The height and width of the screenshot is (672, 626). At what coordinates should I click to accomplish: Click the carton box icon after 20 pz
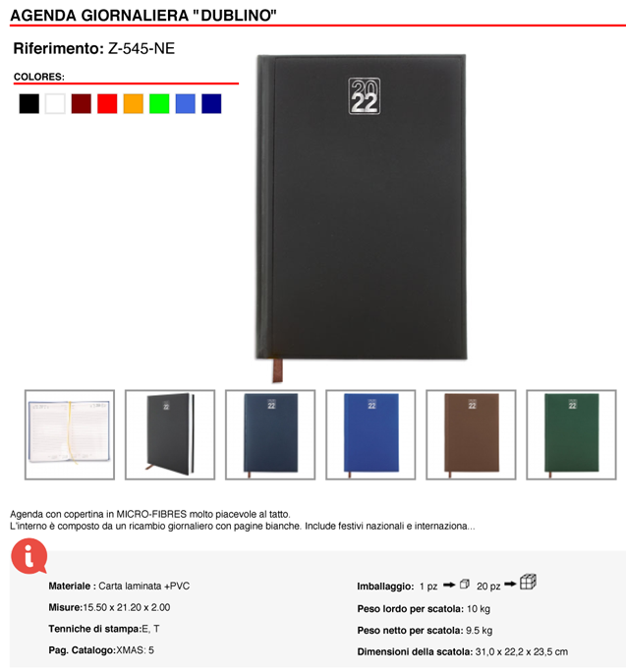tap(528, 582)
